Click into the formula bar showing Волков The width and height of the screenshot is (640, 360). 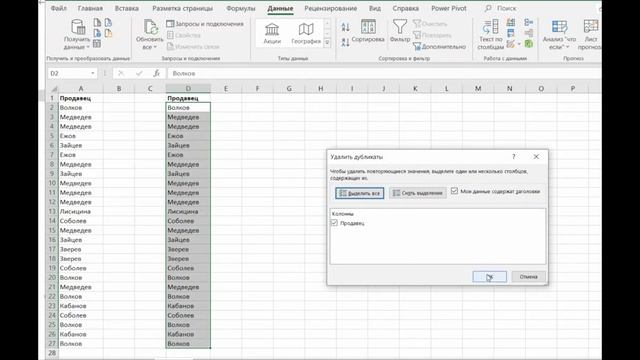point(384,73)
